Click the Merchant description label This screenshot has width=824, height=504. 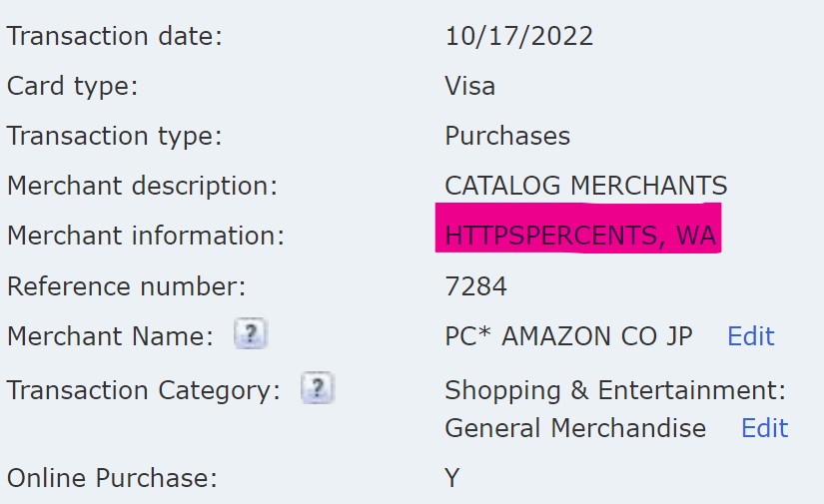[x=142, y=186]
